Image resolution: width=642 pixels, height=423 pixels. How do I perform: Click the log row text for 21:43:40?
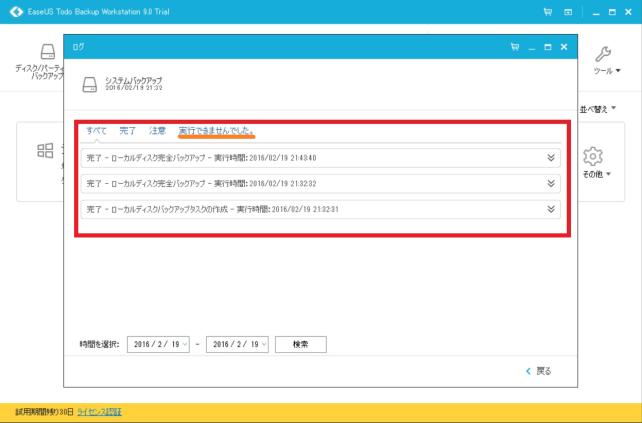click(x=201, y=158)
